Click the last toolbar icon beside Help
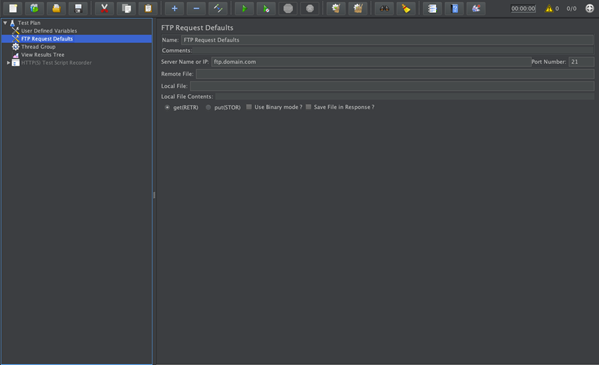Viewport: 599px width, 365px height. coord(476,8)
